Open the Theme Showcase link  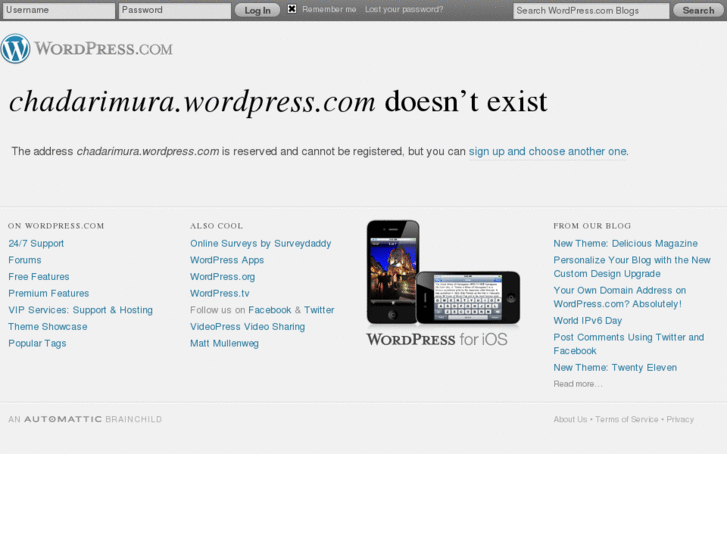pyautogui.click(x=48, y=327)
